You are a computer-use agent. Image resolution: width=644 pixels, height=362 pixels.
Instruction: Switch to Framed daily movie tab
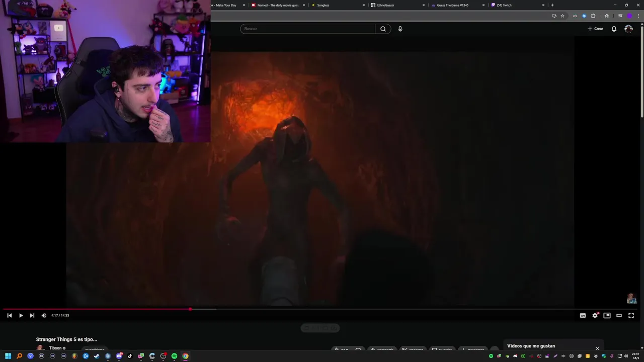(x=278, y=5)
